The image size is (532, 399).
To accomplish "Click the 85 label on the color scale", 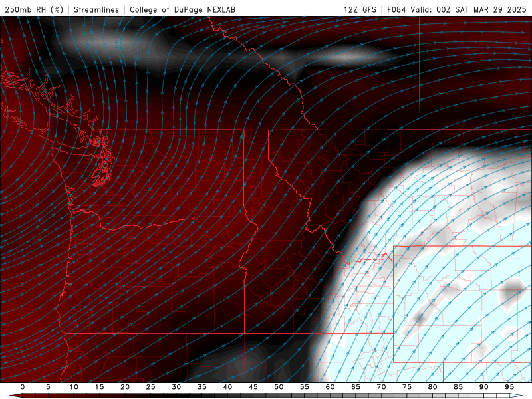I will click(458, 387).
